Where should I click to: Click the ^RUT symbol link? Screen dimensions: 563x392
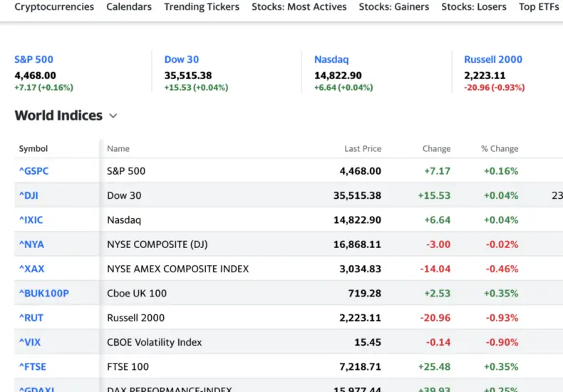pyautogui.click(x=31, y=318)
